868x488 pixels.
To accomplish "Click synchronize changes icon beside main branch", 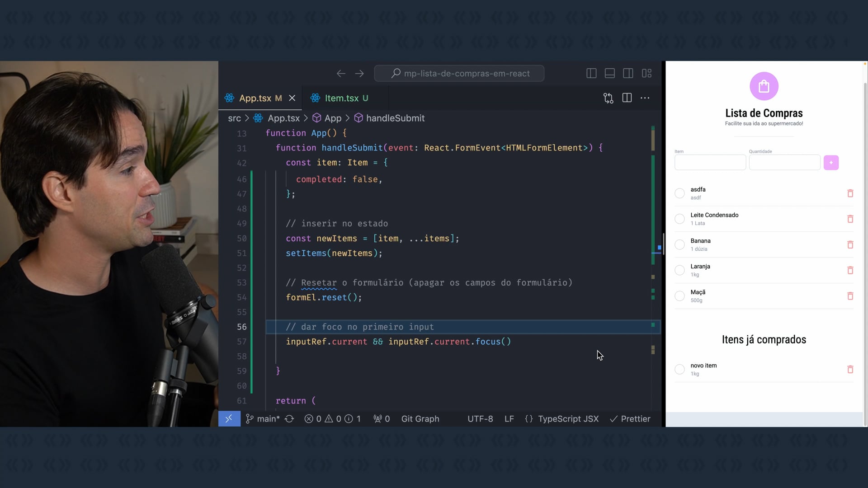I will [x=289, y=419].
